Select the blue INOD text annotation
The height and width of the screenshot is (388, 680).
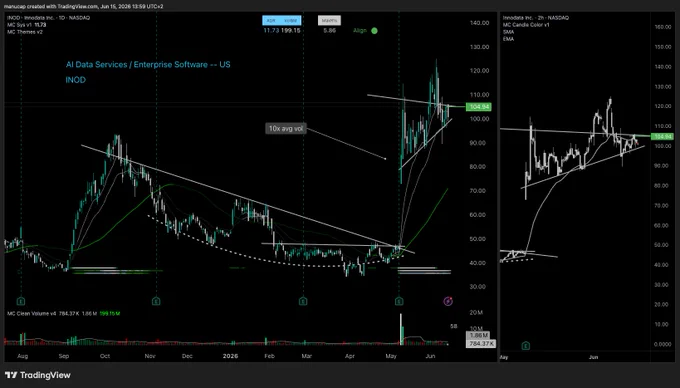75,80
